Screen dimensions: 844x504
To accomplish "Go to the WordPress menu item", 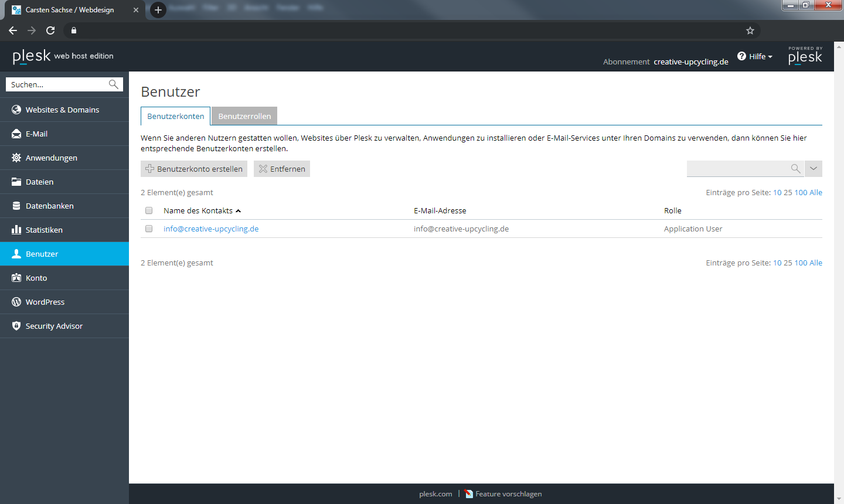I will point(64,302).
